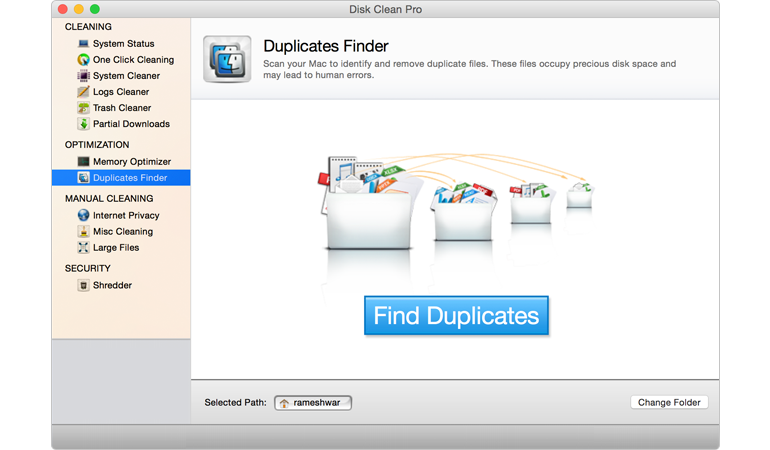Image resolution: width=770 pixels, height=450 pixels.
Task: Click the green zoom window button
Action: point(95,9)
